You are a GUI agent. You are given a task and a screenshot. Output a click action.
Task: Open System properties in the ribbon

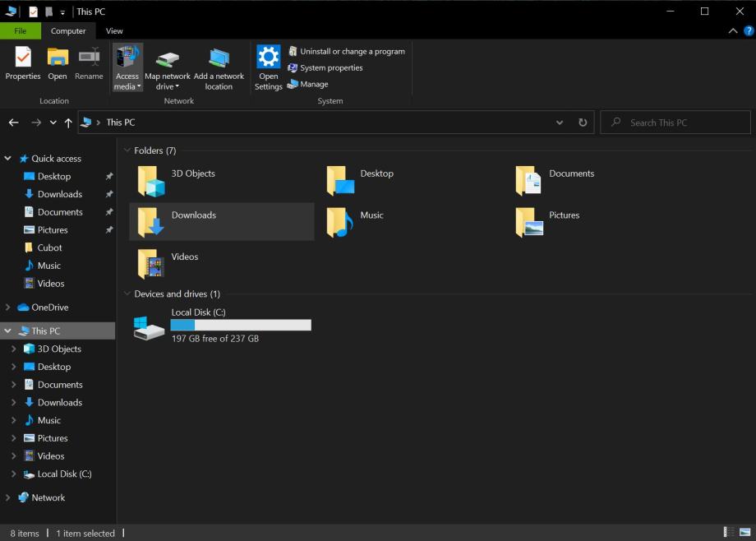pyautogui.click(x=330, y=67)
